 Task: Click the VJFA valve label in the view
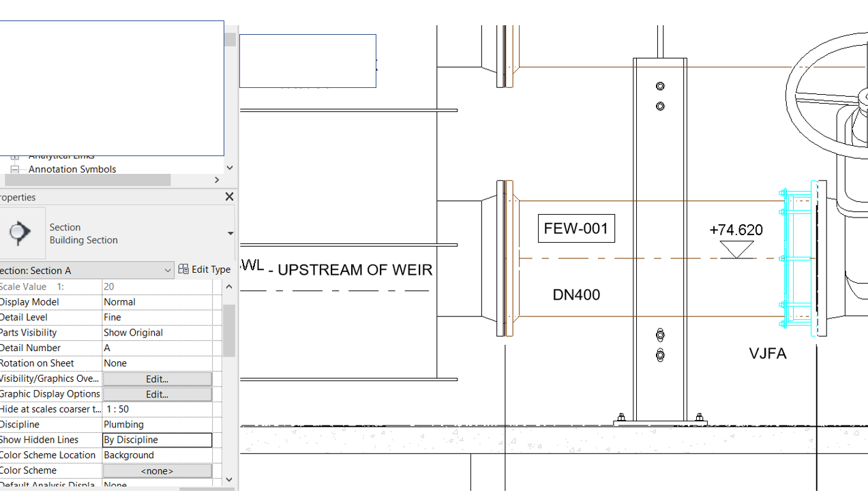tap(768, 353)
